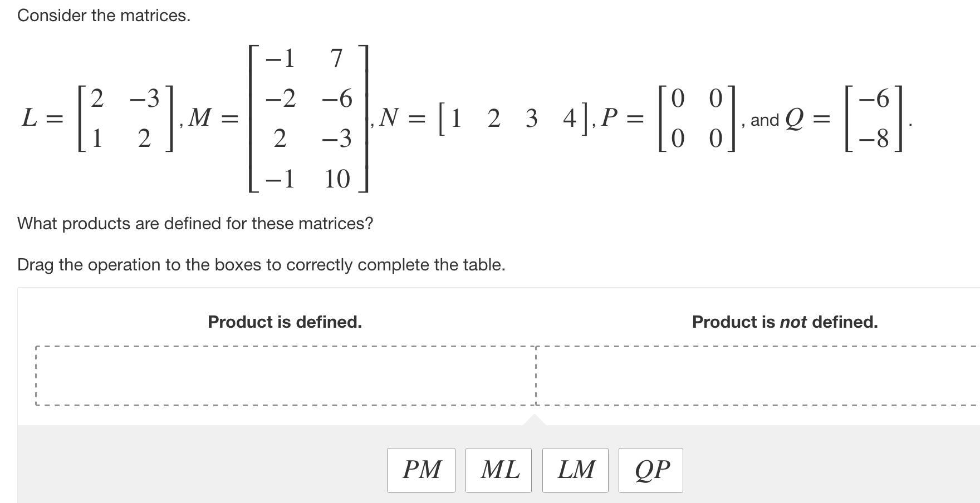Select the QP operation tile

coord(651,470)
